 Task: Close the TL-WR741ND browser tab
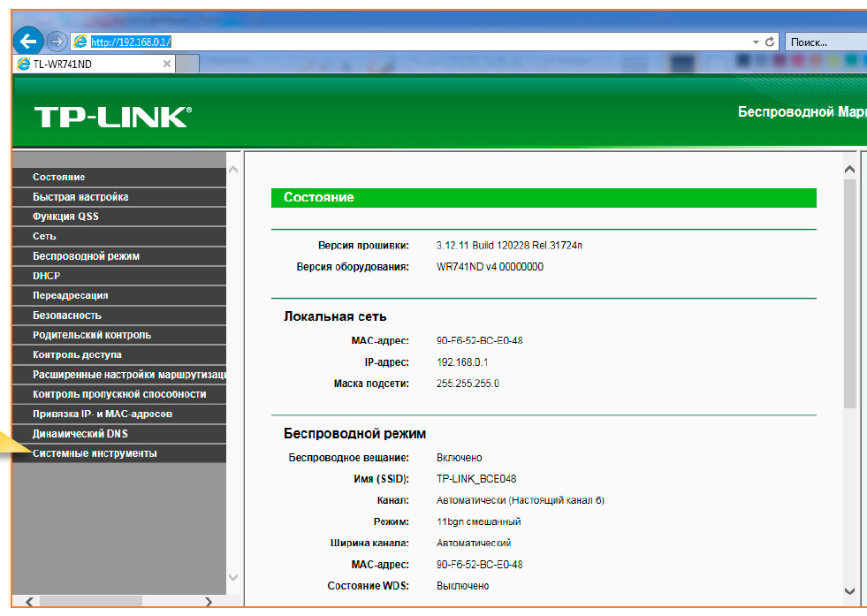tap(167, 64)
